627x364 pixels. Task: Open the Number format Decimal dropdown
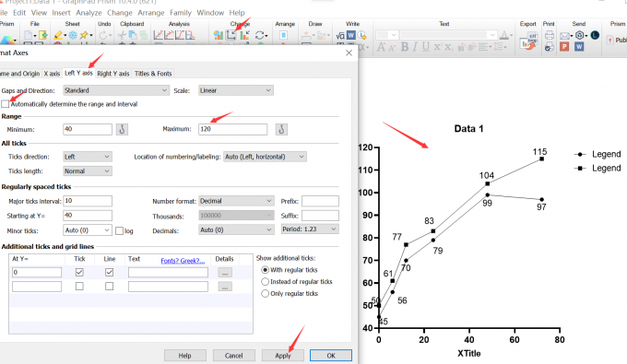(x=236, y=201)
